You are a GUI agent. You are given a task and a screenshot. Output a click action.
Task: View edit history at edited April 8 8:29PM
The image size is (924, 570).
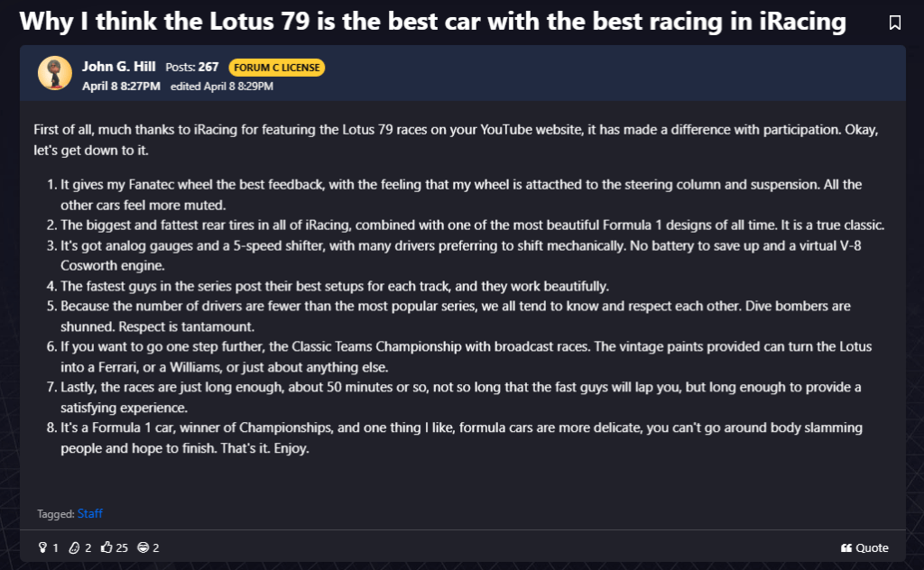(x=221, y=87)
